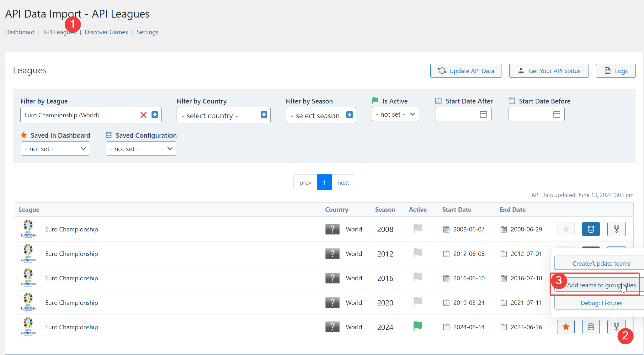Click the Euro Championship (World) filter field
The image size is (644, 355).
pos(91,115)
